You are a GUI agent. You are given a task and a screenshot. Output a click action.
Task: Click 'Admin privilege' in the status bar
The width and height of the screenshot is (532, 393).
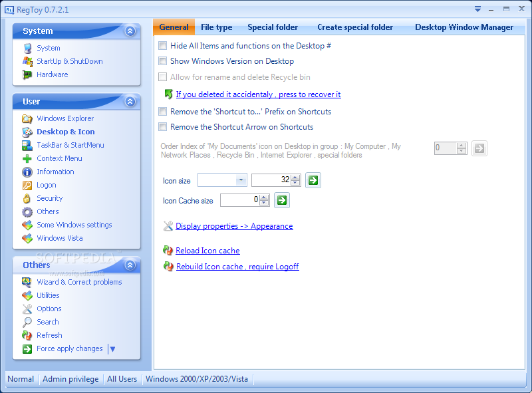pos(70,379)
